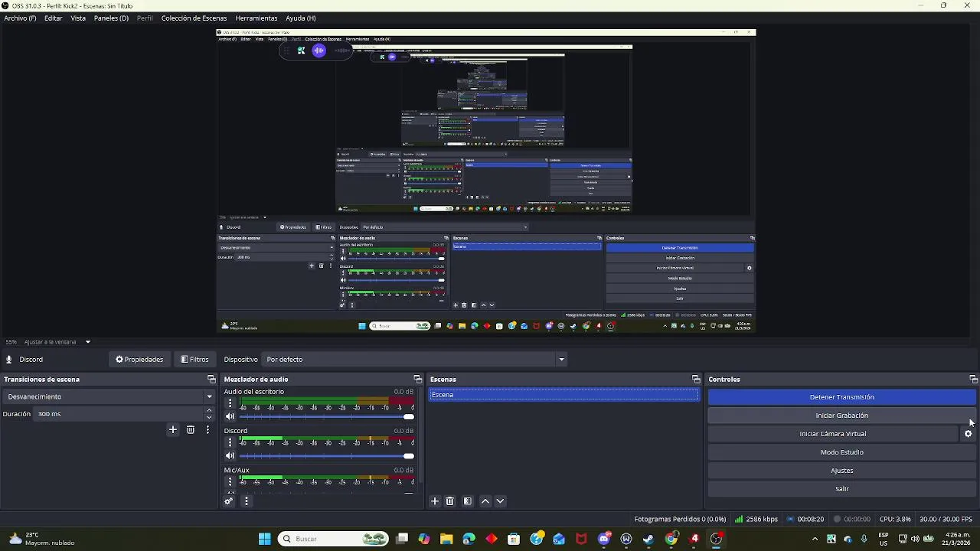Image resolution: width=980 pixels, height=551 pixels.
Task: Mute the Audio del escritorio channel
Action: (230, 416)
